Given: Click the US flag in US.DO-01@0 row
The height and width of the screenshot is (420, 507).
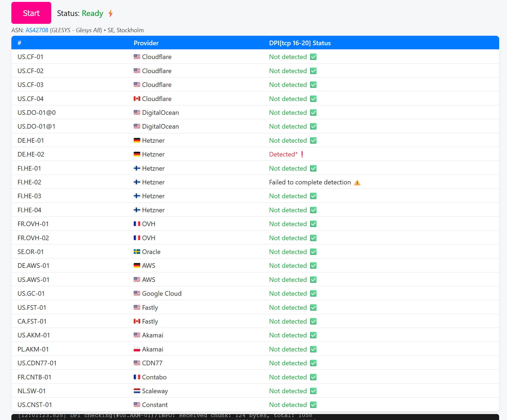Looking at the screenshot, I should click(137, 112).
